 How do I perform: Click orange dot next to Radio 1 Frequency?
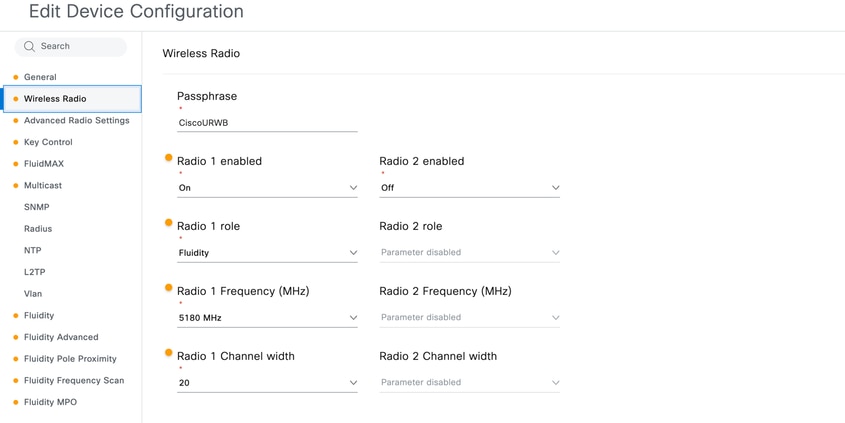[169, 288]
